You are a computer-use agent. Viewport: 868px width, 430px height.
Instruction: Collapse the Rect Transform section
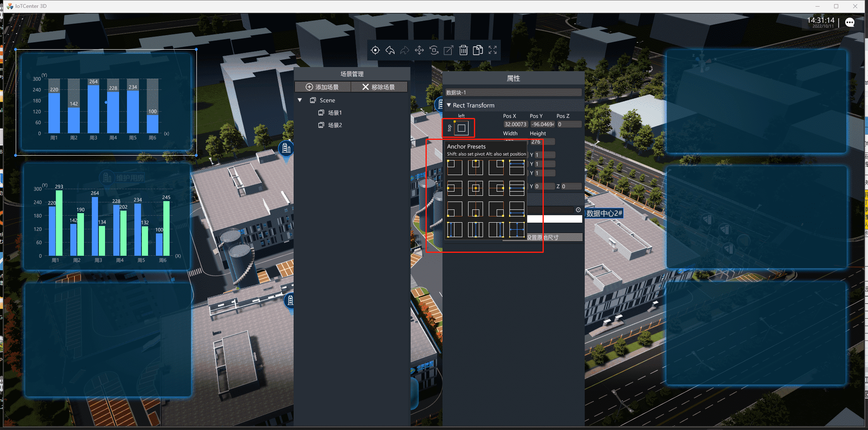(449, 105)
